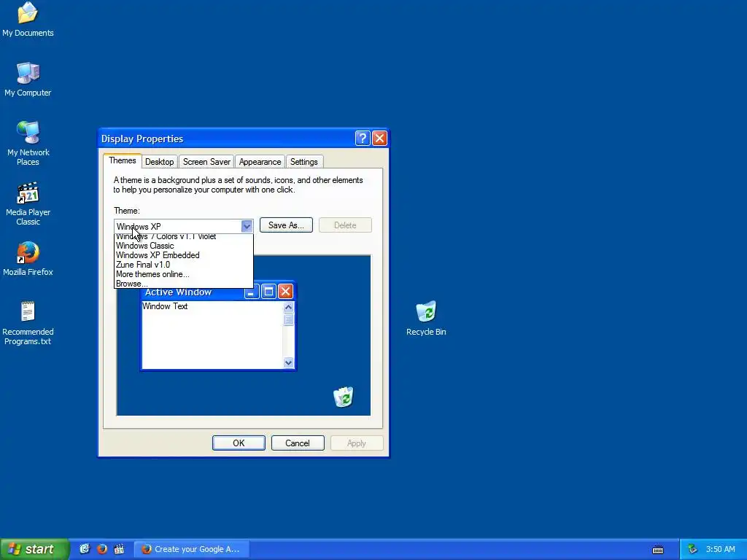Click the preview Active Window maximize icon
Viewport: 747px width, 560px height.
point(268,292)
